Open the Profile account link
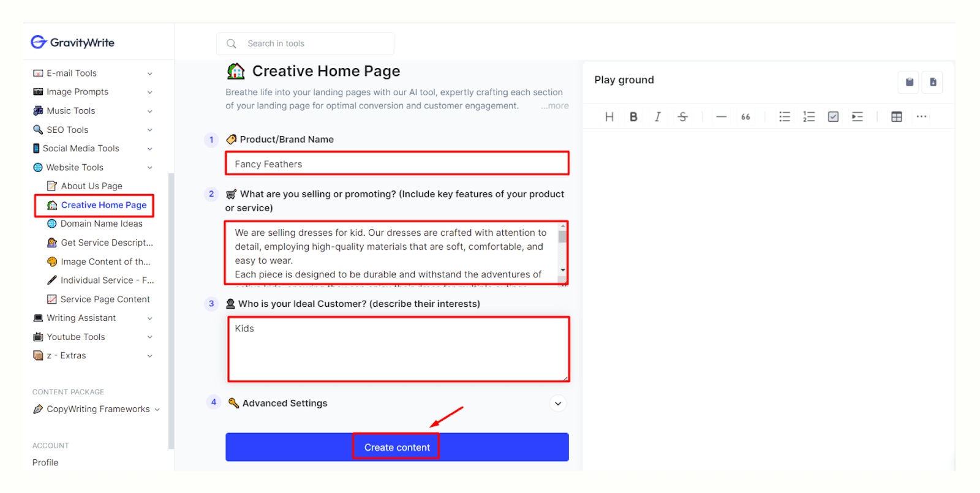 (x=45, y=462)
